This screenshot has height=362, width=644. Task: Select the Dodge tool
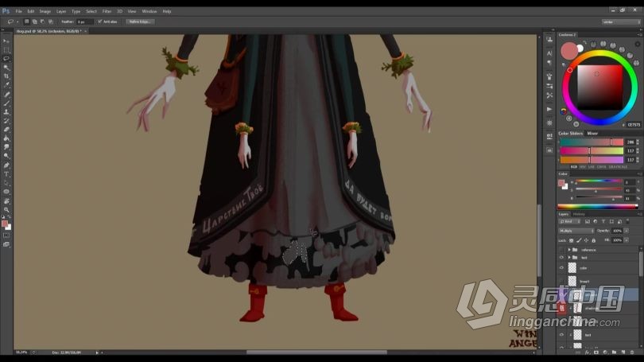(x=6, y=156)
